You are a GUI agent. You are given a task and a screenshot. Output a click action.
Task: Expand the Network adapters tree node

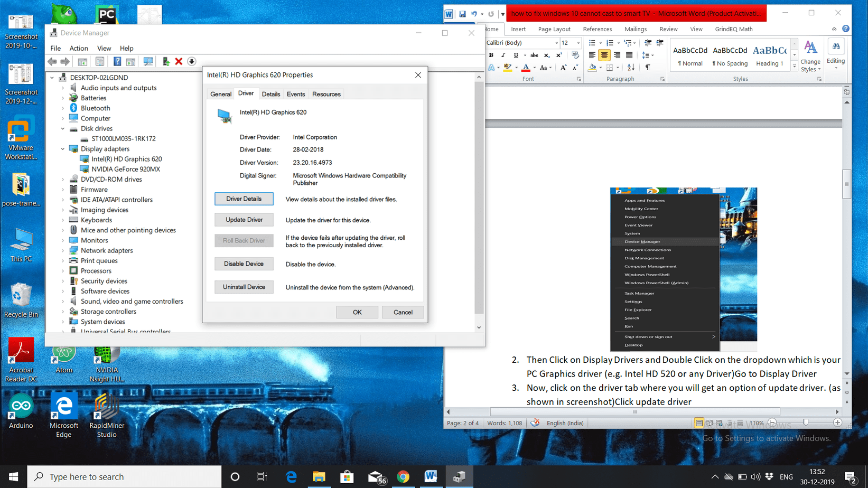63,251
